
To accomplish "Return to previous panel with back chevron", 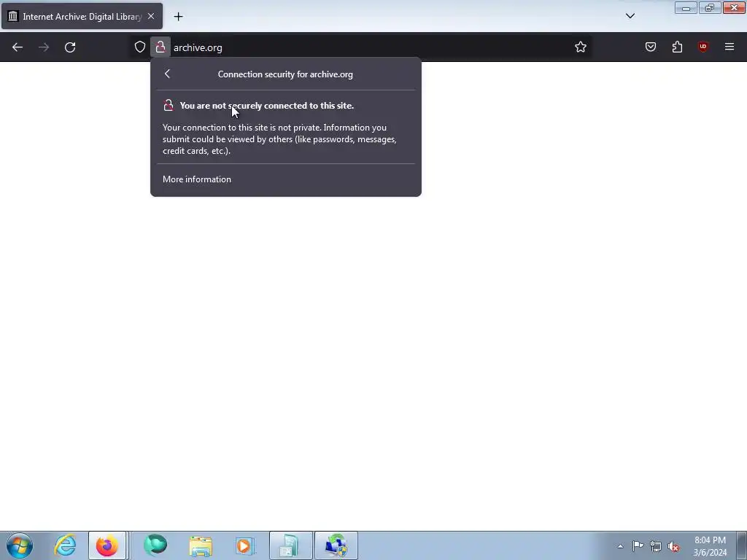I will click(167, 74).
